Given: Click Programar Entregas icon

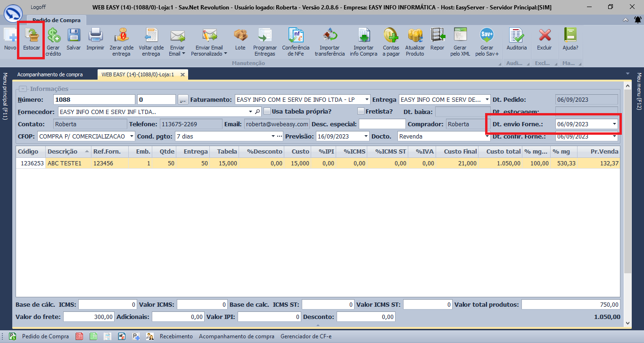Looking at the screenshot, I should (x=265, y=35).
